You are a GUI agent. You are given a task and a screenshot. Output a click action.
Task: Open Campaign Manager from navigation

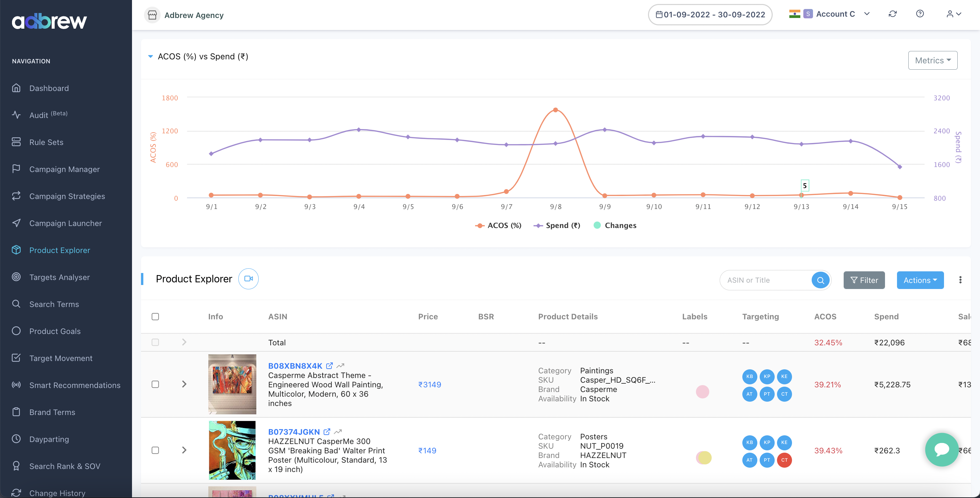[64, 169]
